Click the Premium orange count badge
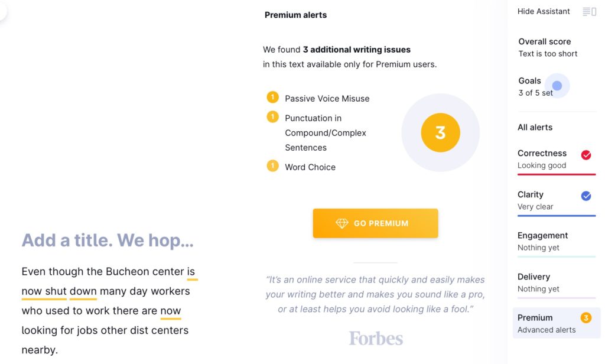The width and height of the screenshot is (605, 364). coord(586,318)
